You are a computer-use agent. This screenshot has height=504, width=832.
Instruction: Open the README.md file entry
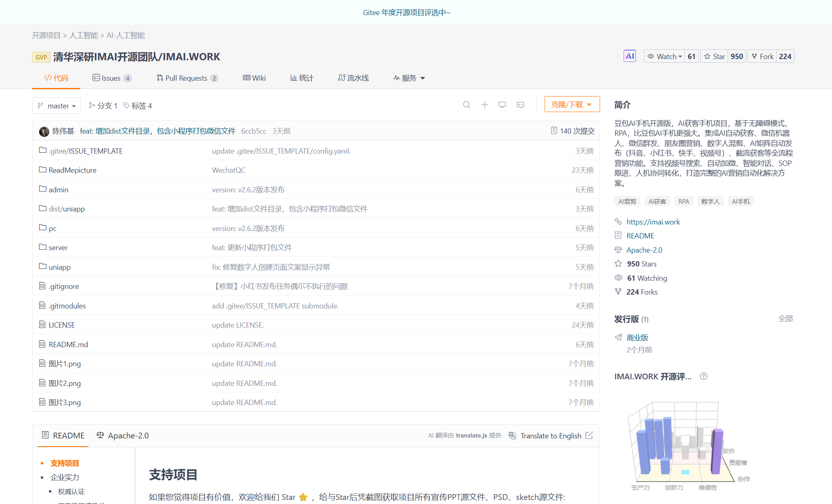tap(68, 344)
